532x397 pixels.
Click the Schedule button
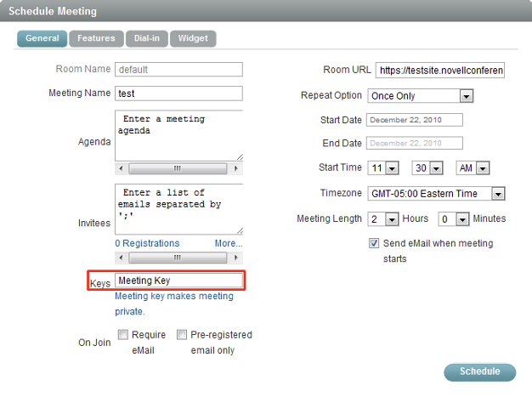pyautogui.click(x=479, y=371)
